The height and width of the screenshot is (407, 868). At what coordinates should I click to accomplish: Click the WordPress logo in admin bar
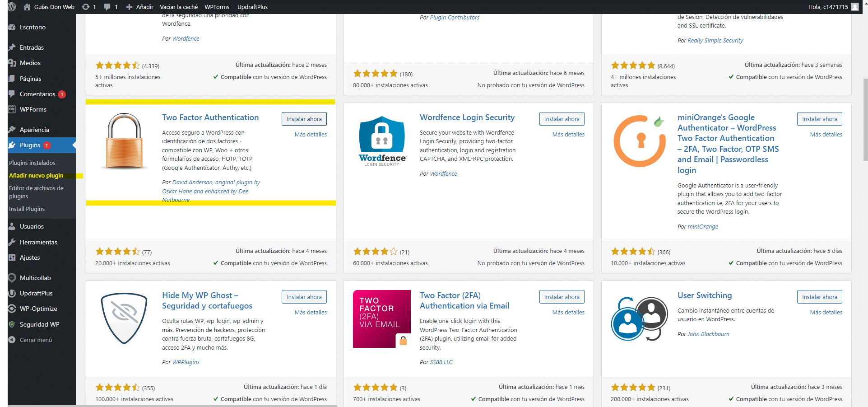(x=12, y=7)
